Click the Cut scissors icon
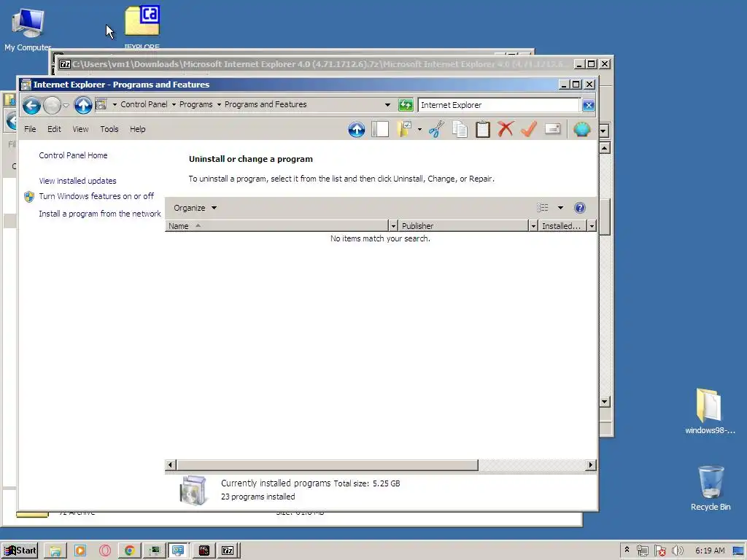Viewport: 747px width, 560px height. pos(436,130)
